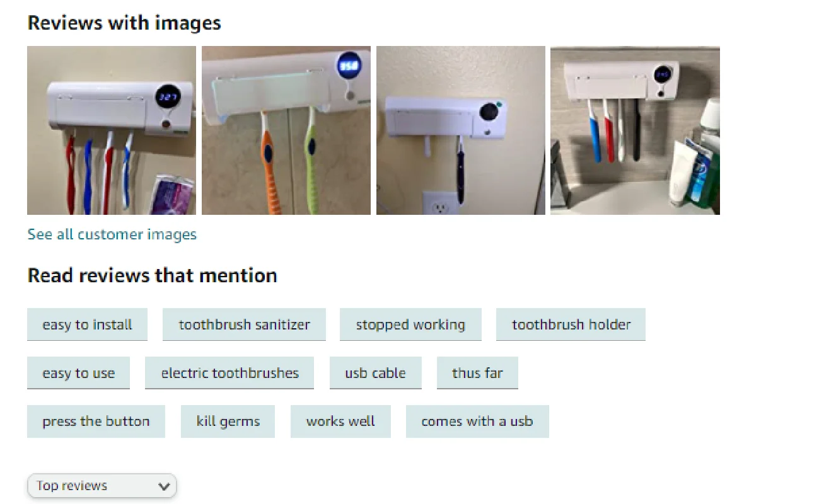Click See all customer images link
Screen dimensions: 836x504
112,234
